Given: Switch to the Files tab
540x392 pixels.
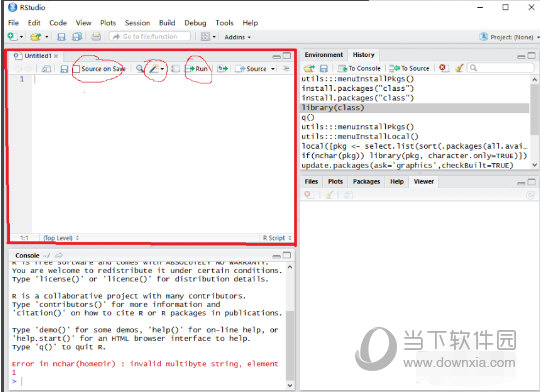Looking at the screenshot, I should pos(311,182).
